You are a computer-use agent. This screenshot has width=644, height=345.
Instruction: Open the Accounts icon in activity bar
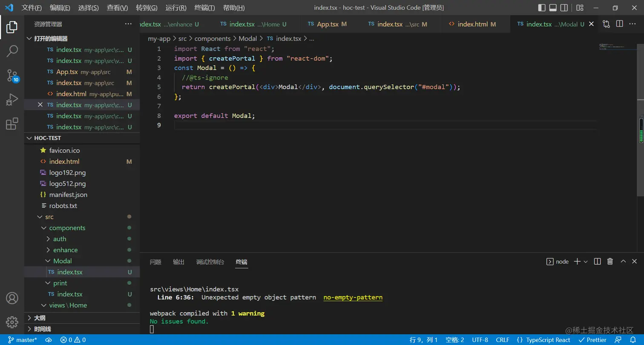(12, 298)
